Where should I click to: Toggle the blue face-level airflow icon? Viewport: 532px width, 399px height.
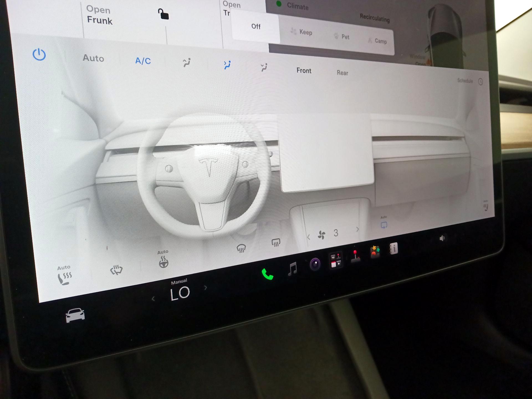click(227, 65)
